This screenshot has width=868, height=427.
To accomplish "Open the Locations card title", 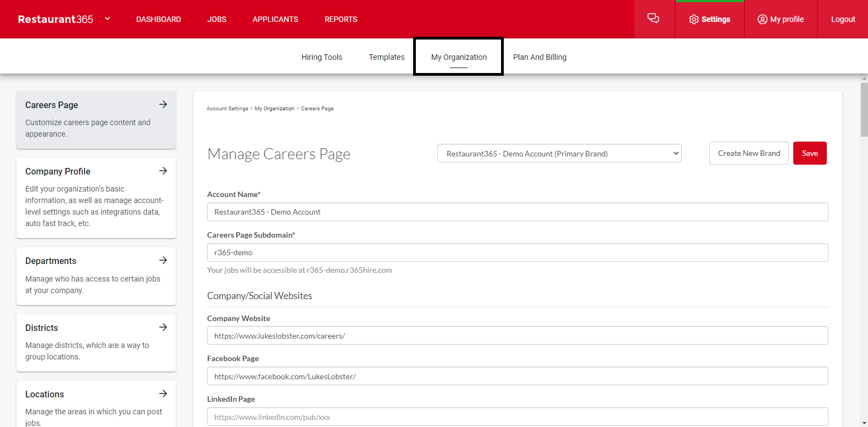I will 44,394.
